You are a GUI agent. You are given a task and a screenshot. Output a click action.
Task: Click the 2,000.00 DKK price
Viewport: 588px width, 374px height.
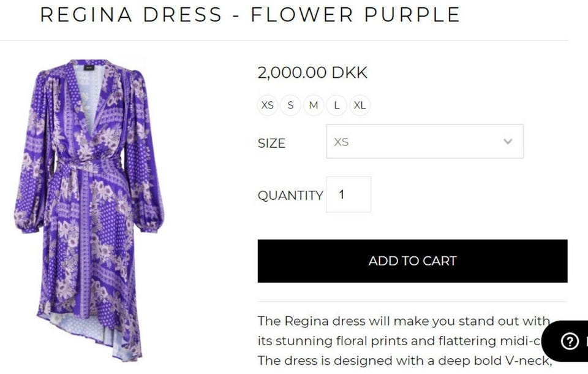coord(312,73)
